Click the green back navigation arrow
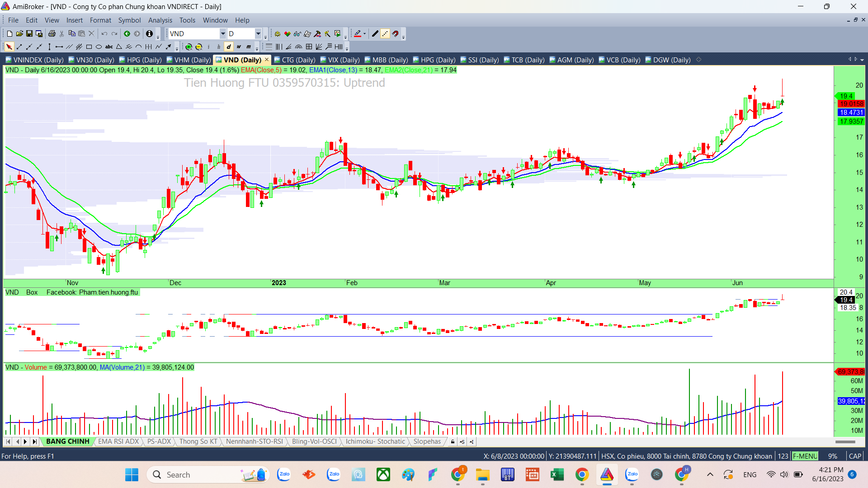The width and height of the screenshot is (868, 488). click(x=127, y=34)
